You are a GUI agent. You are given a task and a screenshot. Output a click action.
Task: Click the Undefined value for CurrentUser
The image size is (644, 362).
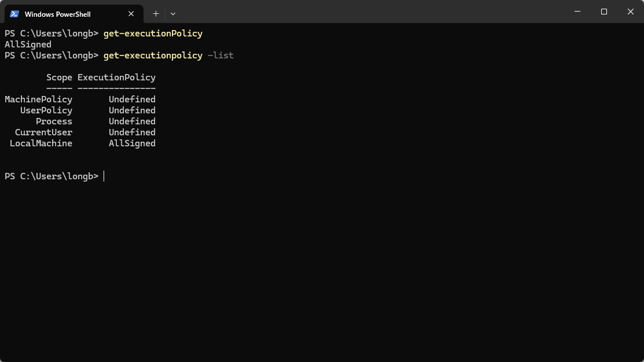pos(133,132)
